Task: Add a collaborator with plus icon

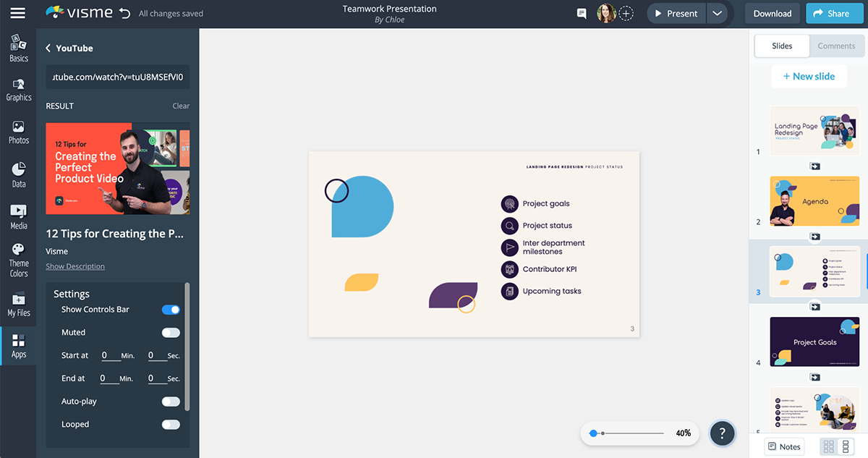Action: click(626, 13)
